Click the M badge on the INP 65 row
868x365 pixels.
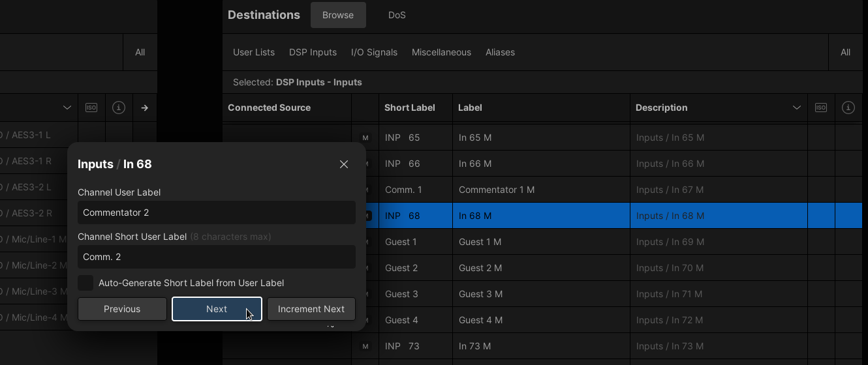point(365,138)
